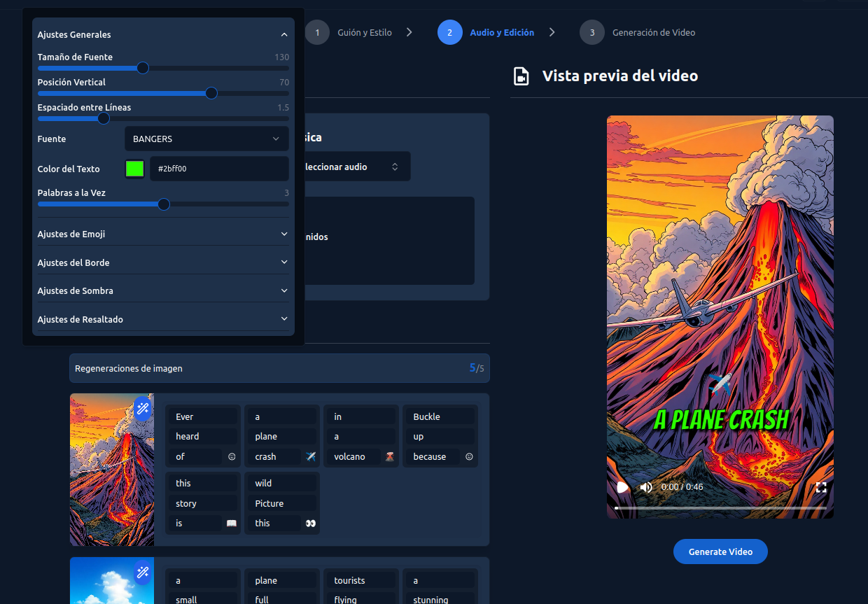Play the video preview
Image resolution: width=868 pixels, height=604 pixels.
point(622,487)
